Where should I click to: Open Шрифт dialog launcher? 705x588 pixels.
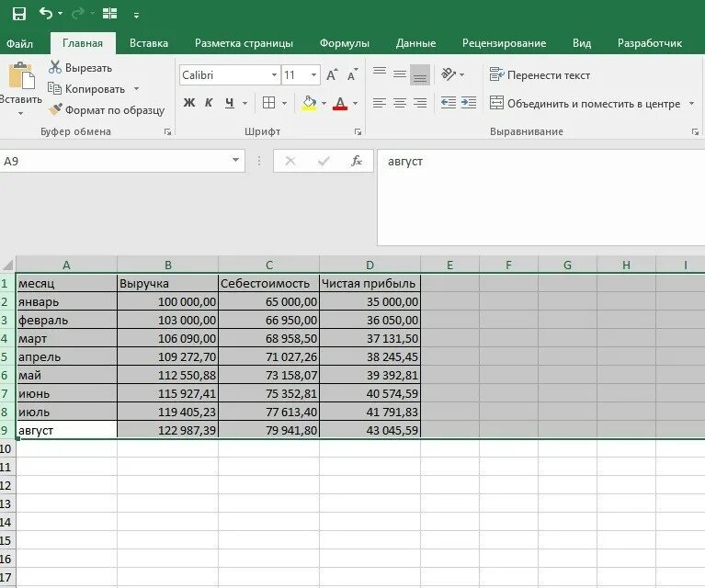pyautogui.click(x=358, y=131)
